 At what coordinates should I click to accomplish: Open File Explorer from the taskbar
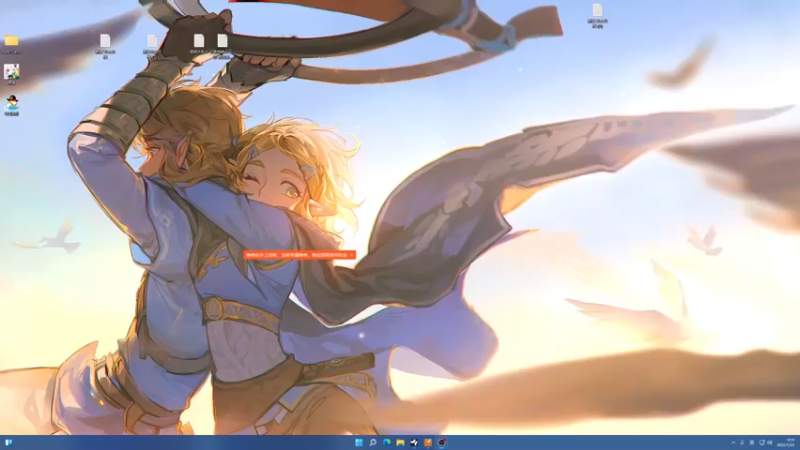click(x=401, y=442)
